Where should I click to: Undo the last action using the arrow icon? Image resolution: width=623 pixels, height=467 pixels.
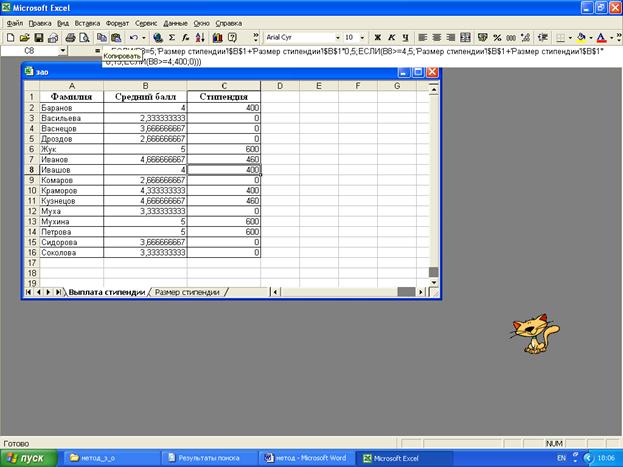point(134,38)
